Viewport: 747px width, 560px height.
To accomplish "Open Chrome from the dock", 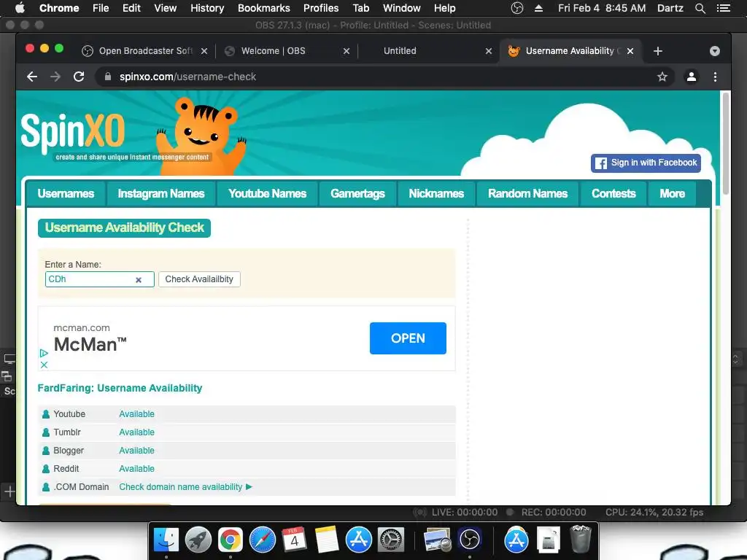I will click(x=230, y=540).
